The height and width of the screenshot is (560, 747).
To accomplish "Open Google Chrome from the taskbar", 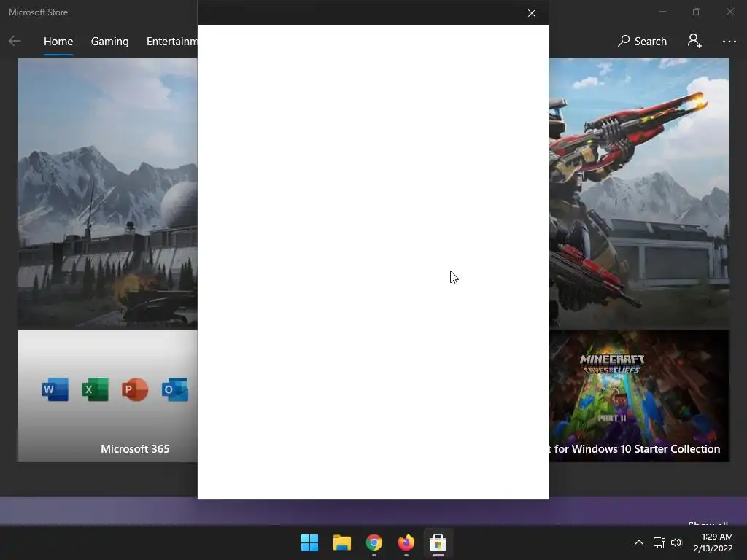I will point(374,542).
